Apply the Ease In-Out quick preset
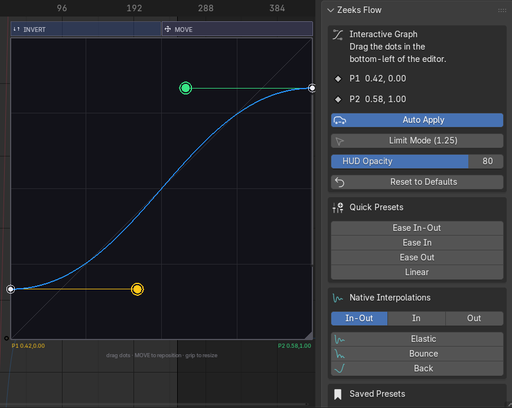The image size is (512, 408). point(417,228)
